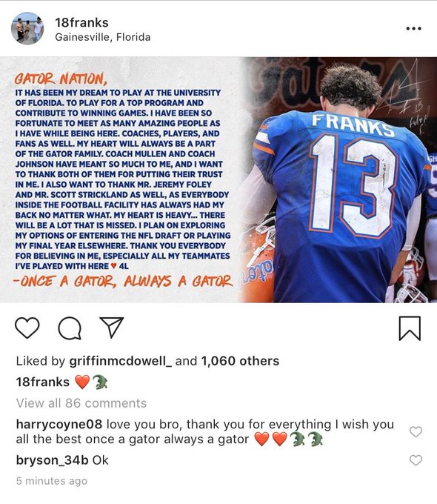Click the 5 minutes ago timestamp

[x=52, y=481]
